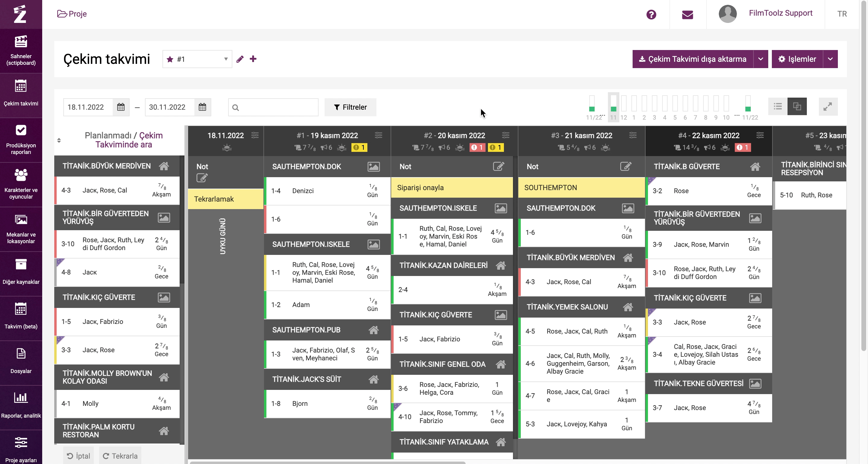Go to Mekanlar ve lokasyonlar section

click(21, 229)
